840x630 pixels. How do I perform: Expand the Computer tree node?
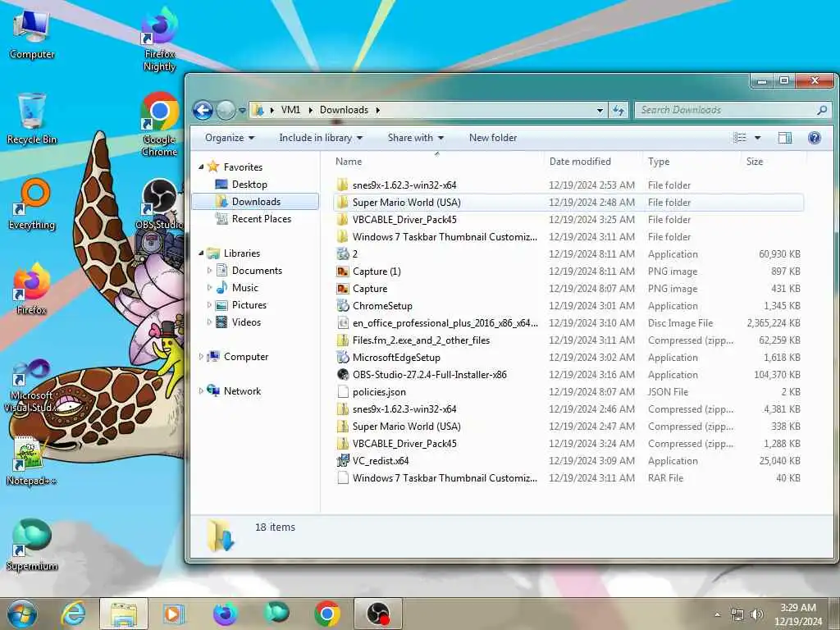point(202,357)
